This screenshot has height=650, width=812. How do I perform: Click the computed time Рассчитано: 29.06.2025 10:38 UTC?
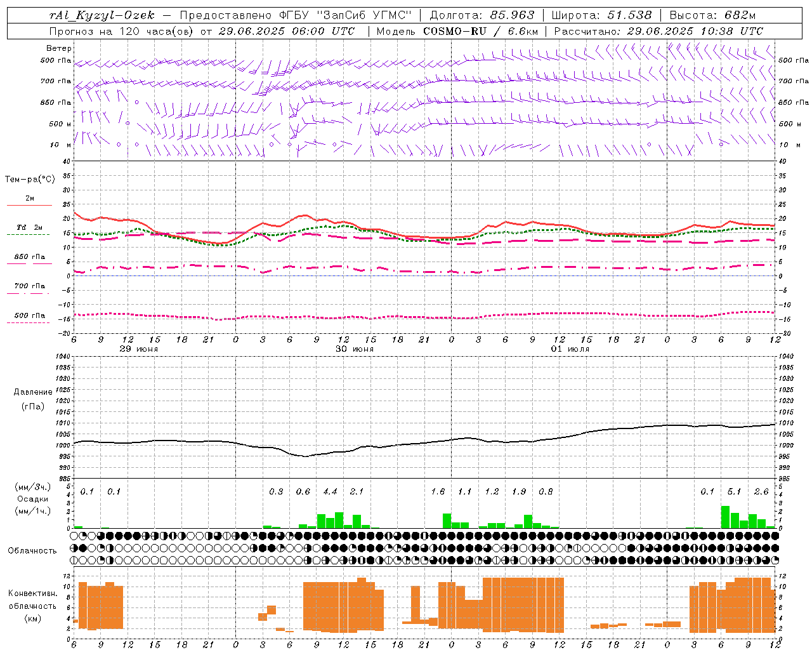click(x=658, y=31)
